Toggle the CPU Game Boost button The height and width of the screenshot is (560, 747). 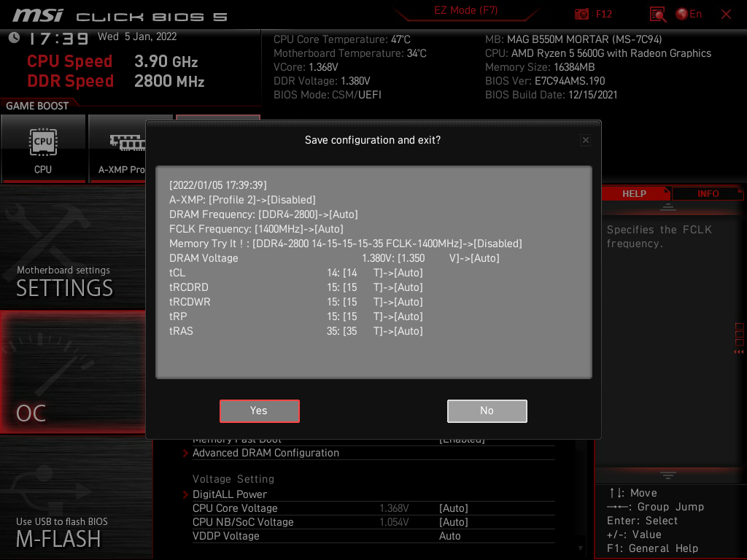43,149
